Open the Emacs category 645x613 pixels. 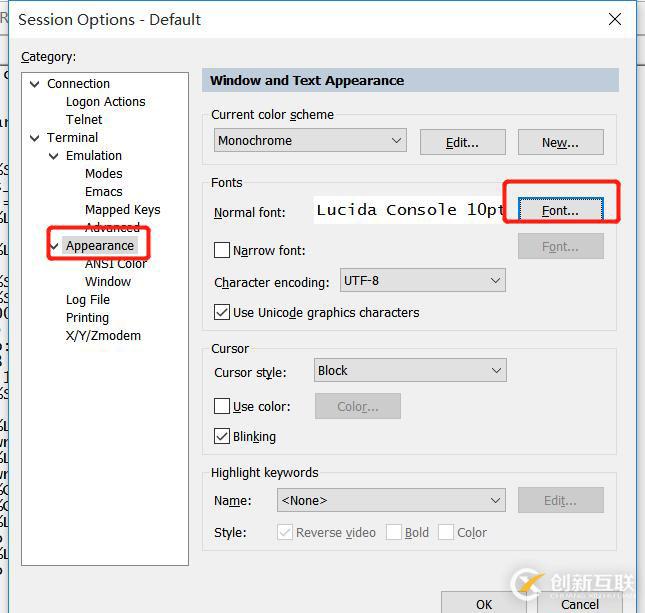coord(104,192)
